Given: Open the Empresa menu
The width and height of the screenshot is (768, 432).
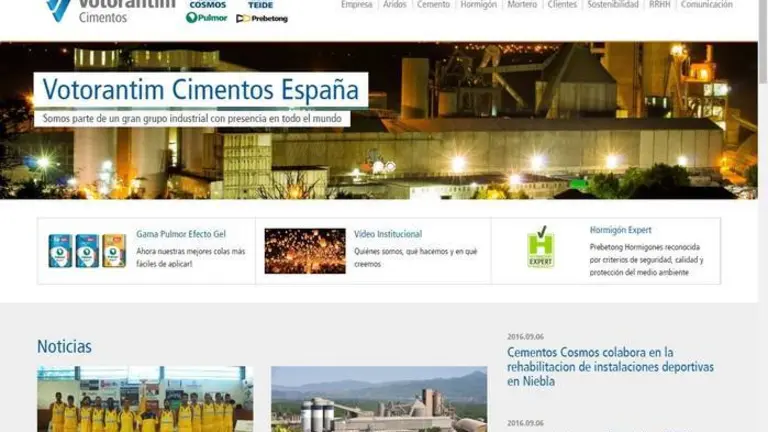Looking at the screenshot, I should click(356, 5).
